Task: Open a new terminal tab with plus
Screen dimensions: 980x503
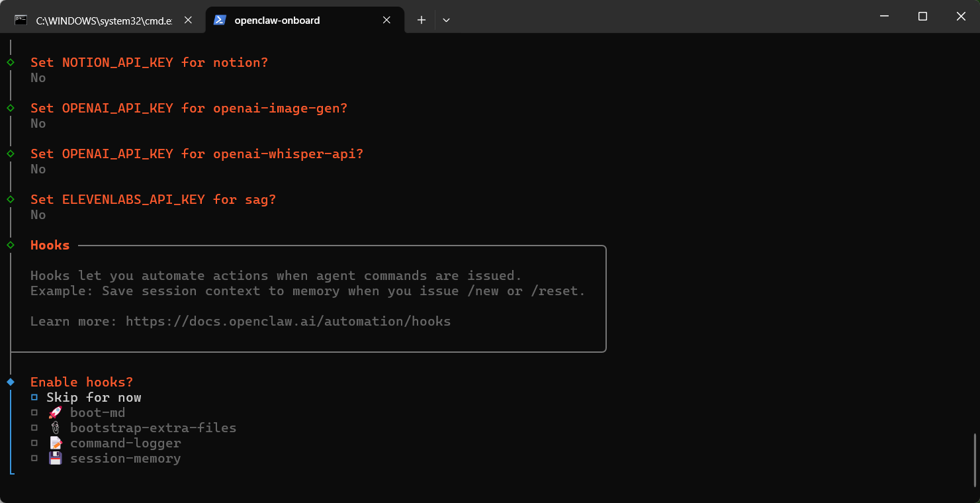Action: (422, 20)
